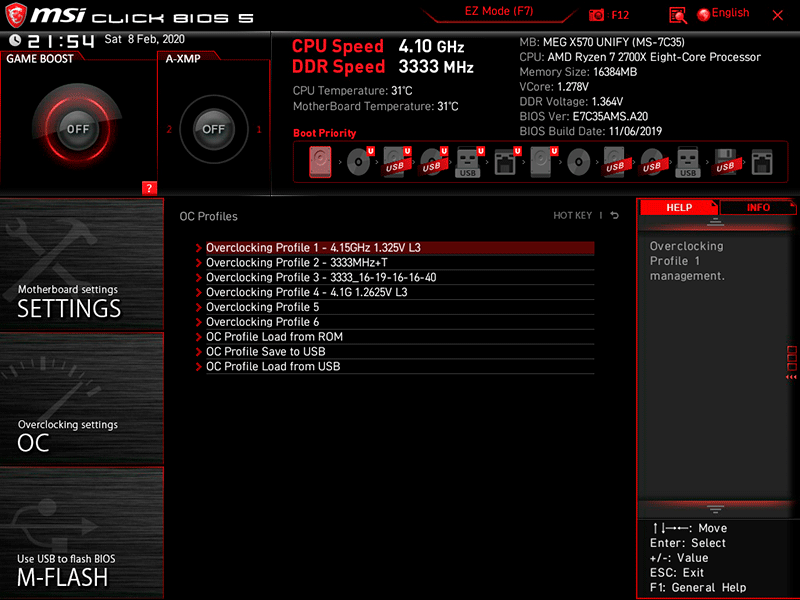Expand chevron beside Overclocking Profile 3

click(198, 278)
